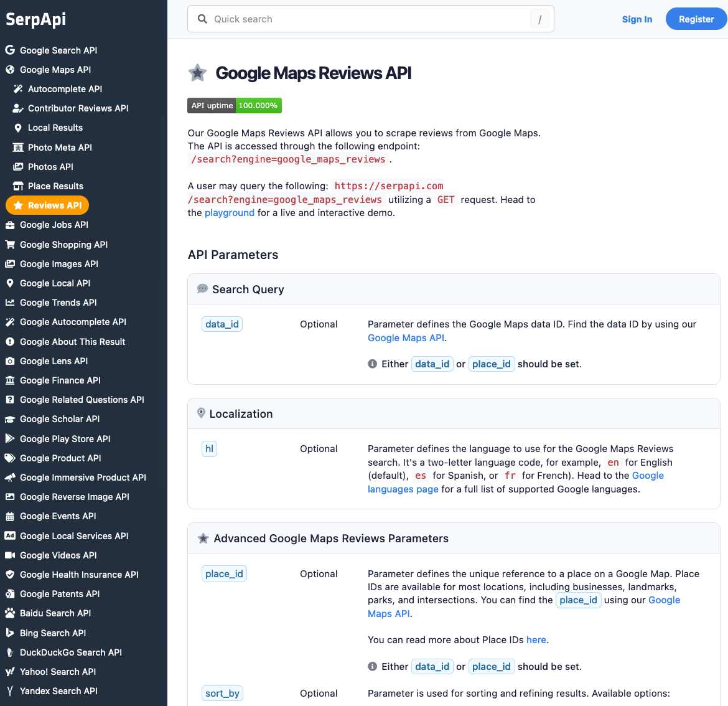Screen dimensions: 728x706
Task: Open Google Images API page
Action: click(x=58, y=264)
